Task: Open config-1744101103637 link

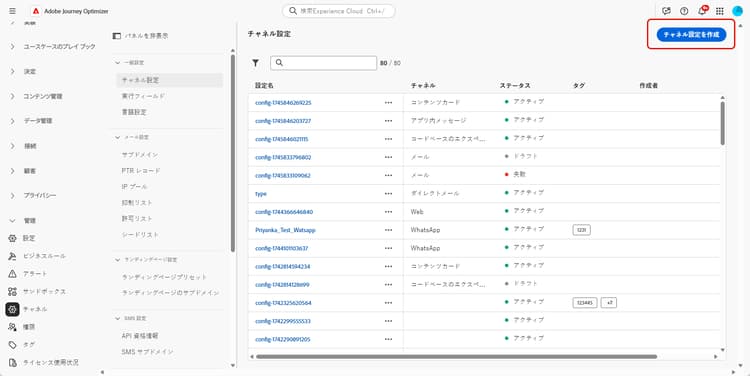Action: (281, 248)
